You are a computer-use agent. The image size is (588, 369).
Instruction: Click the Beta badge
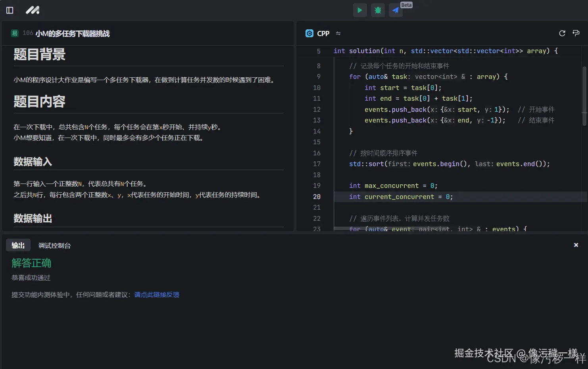point(406,5)
